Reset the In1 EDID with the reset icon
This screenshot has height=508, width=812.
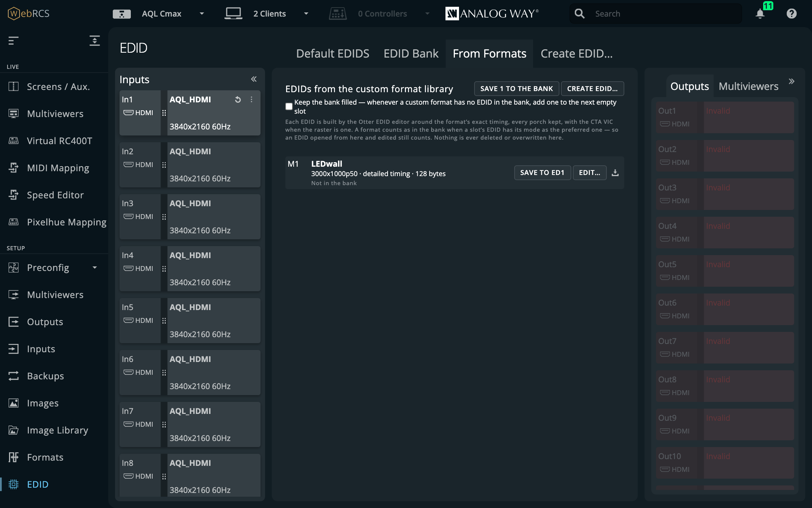pyautogui.click(x=238, y=100)
